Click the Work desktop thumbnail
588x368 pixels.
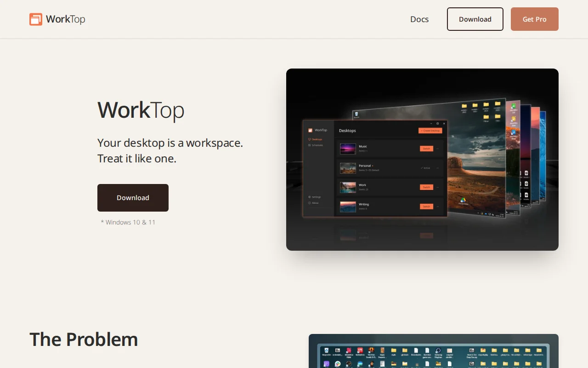[348, 187]
